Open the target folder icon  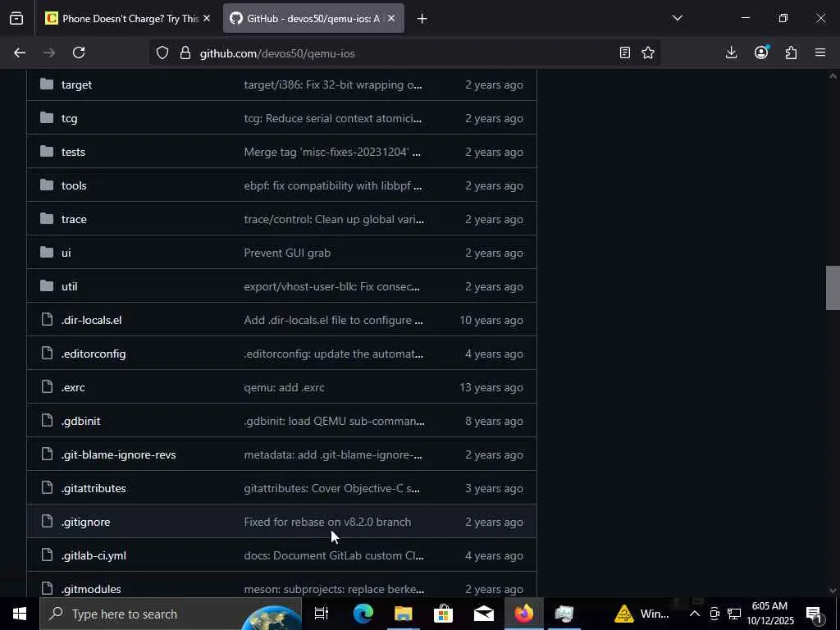pos(47,84)
